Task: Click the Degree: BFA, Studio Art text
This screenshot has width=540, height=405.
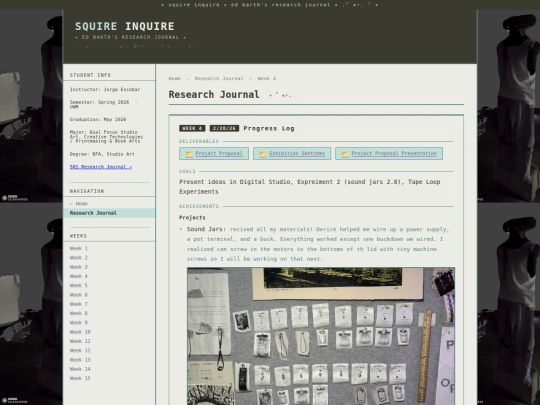Action: coord(102,154)
